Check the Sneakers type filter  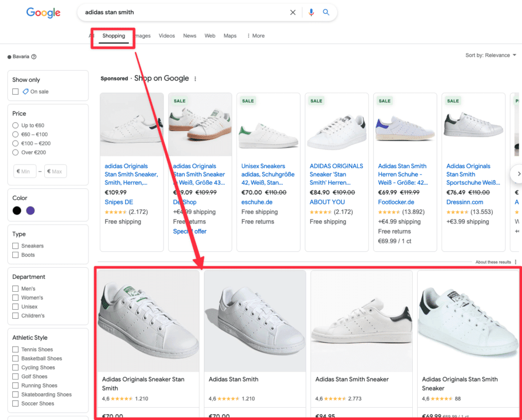(x=15, y=246)
